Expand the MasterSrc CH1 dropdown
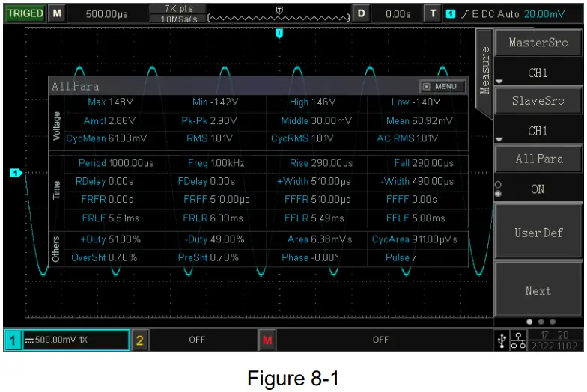 click(538, 73)
